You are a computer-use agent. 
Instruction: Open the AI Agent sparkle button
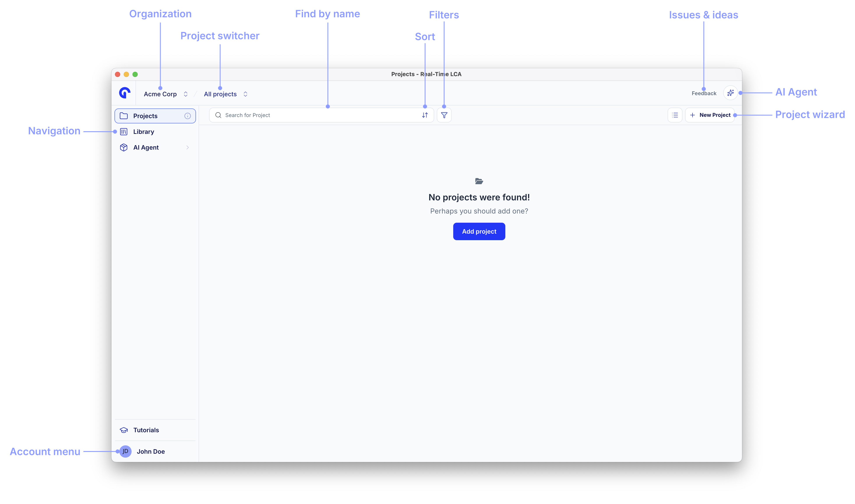tap(730, 93)
